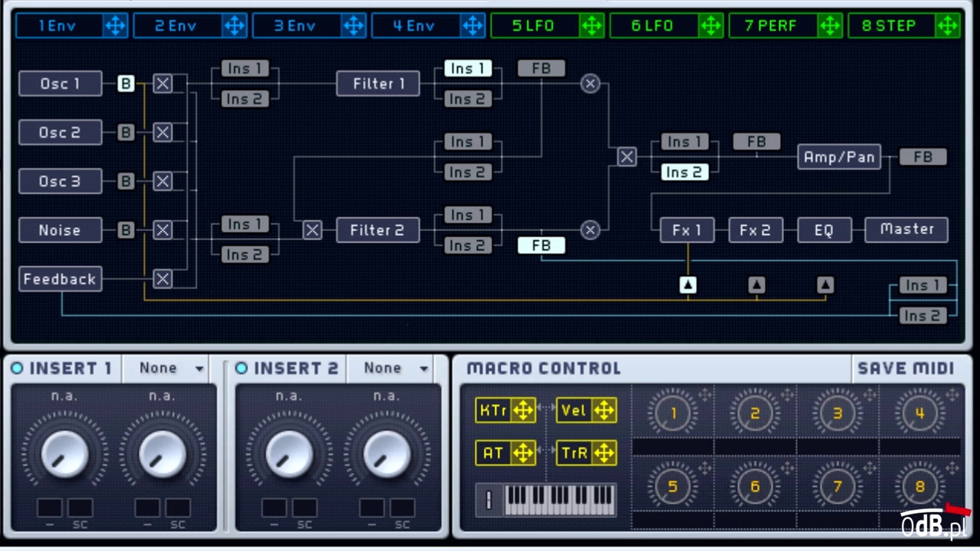Viewport: 980px width, 551px height.
Task: Toggle the Osc 1 bypass B button
Action: click(126, 84)
